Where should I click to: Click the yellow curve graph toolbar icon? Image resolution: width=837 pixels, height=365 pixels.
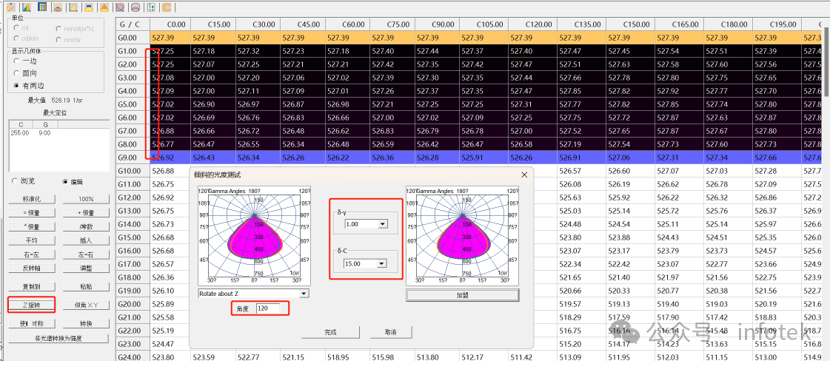pos(73,7)
